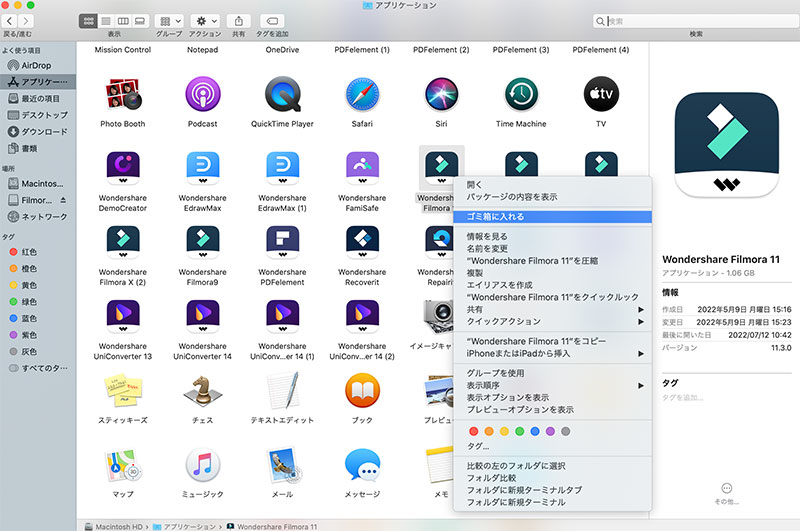Choose 名前を変更 menu item

click(x=552, y=249)
